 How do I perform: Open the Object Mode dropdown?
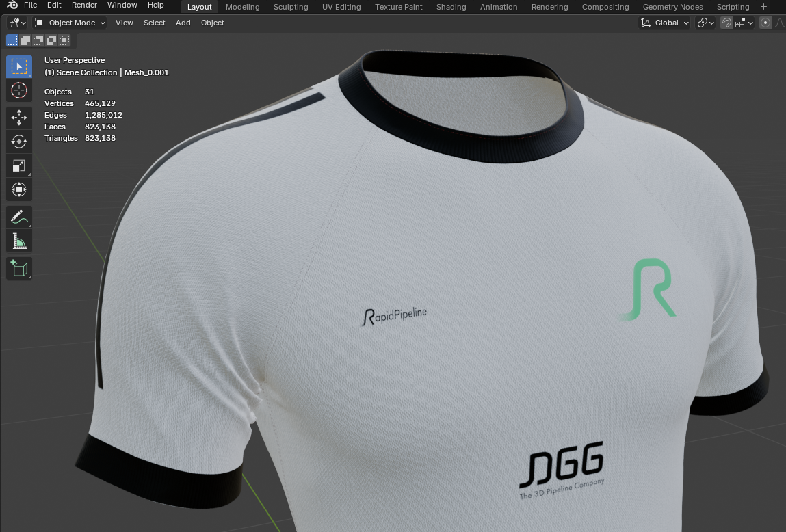pos(70,23)
